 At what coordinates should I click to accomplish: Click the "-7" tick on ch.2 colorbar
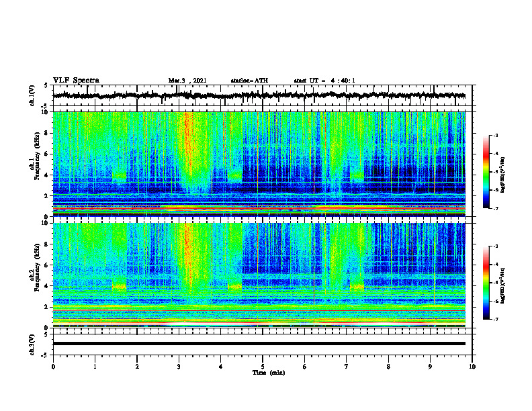point(496,319)
